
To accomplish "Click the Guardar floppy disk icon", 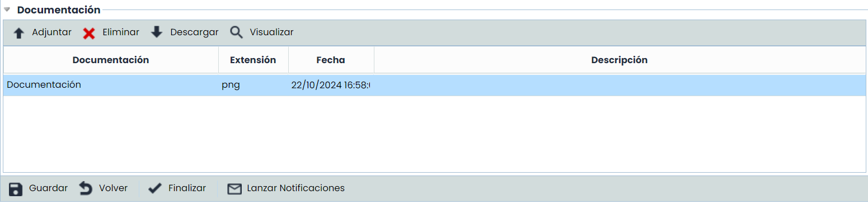I will [x=15, y=189].
